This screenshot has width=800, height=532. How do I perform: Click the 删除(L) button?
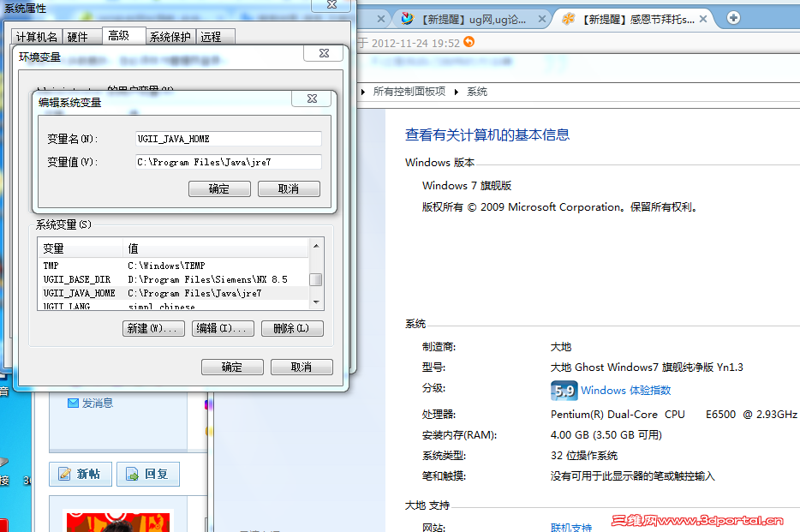pos(292,328)
